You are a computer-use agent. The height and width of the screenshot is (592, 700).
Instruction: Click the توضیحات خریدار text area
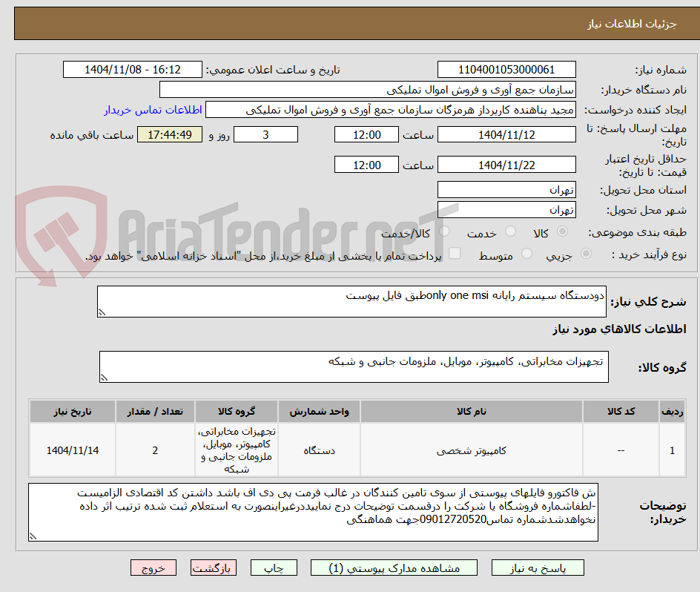point(313,512)
